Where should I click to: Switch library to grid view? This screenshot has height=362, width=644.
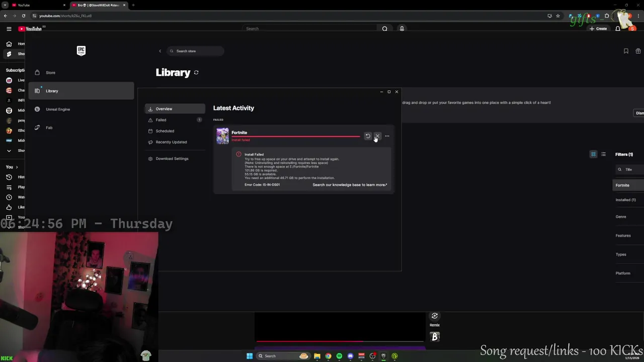point(593,154)
